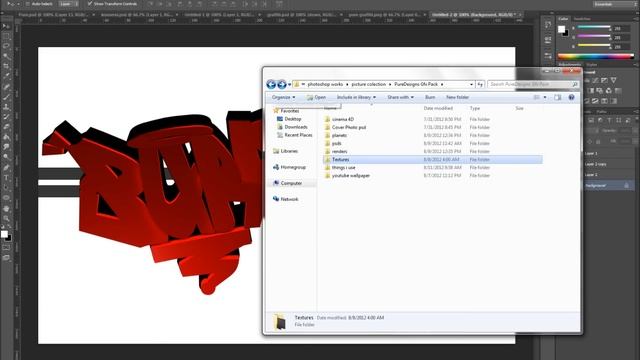This screenshot has height=360, width=640.
Task: Select the Type tool
Action: tap(6, 178)
